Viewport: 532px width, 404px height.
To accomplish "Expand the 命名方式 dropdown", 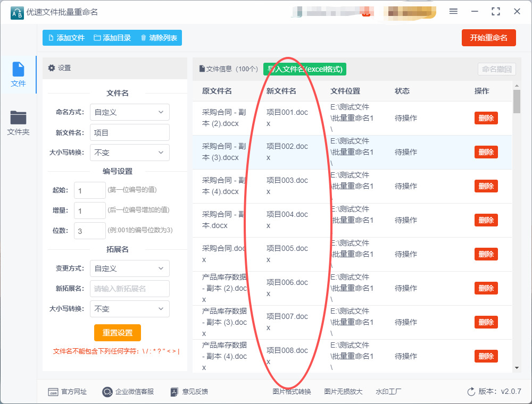I will coord(130,112).
